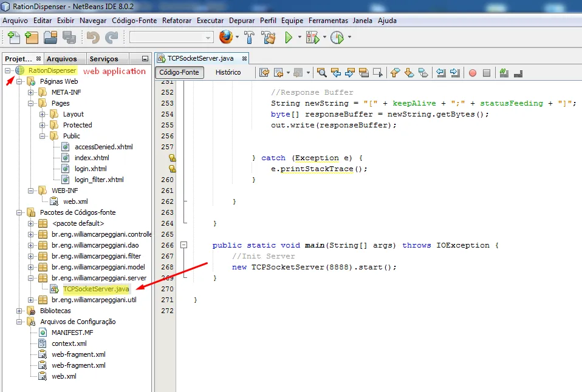This screenshot has height=392, width=582.
Task: Expand the META-INF folder node
Action: coord(31,92)
